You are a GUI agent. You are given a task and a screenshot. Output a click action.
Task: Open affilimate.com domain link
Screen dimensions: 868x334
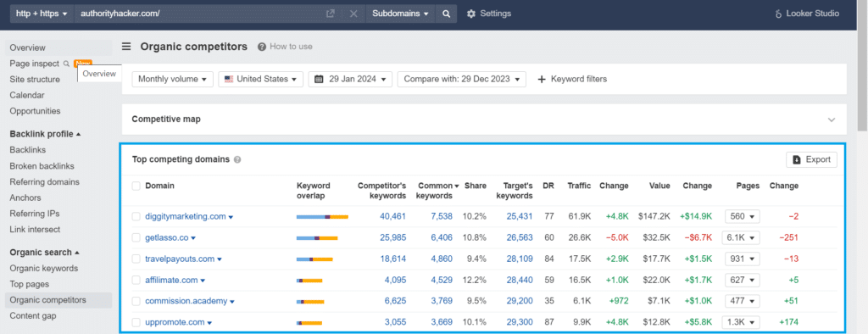(171, 281)
